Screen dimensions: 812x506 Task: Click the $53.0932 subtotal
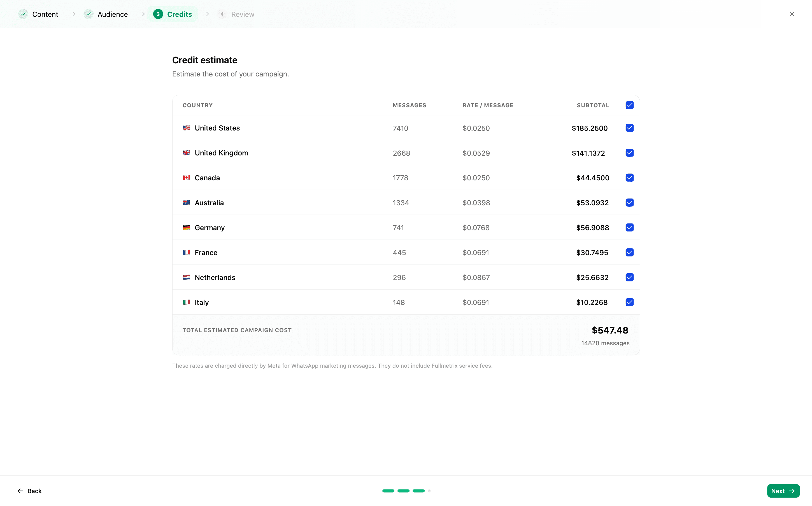592,203
